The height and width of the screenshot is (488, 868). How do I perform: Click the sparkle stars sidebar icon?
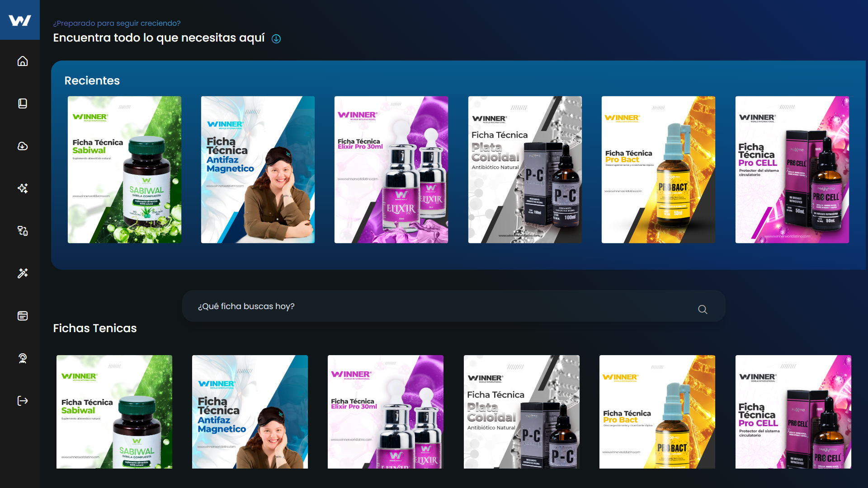pyautogui.click(x=23, y=188)
